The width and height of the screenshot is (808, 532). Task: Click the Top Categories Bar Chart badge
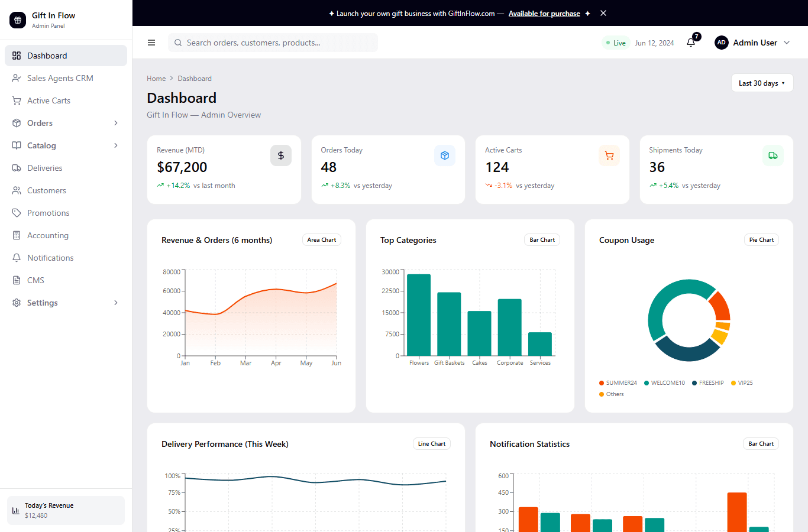coord(542,239)
